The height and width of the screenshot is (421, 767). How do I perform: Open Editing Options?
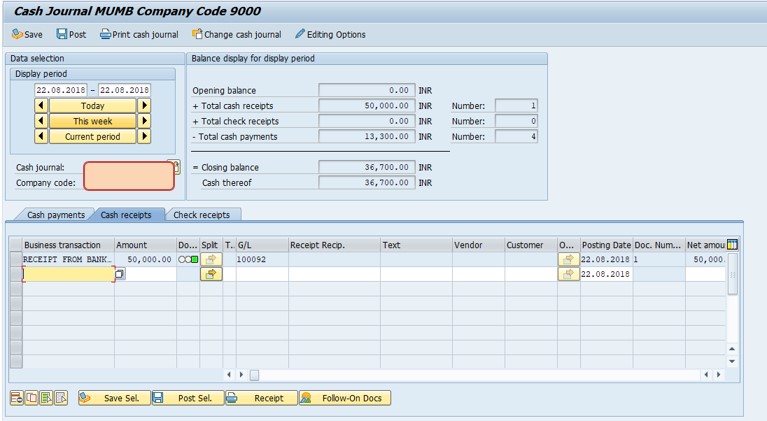tap(330, 34)
